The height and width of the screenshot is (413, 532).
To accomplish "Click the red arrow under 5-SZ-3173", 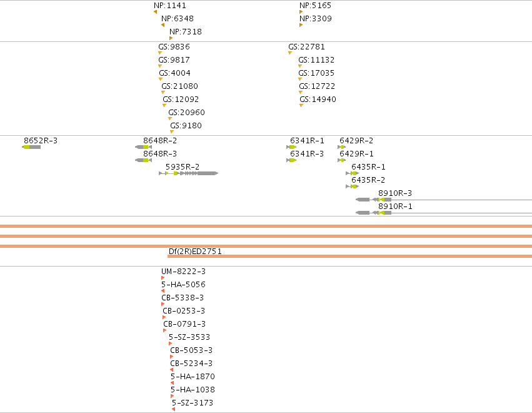I will [x=173, y=409].
